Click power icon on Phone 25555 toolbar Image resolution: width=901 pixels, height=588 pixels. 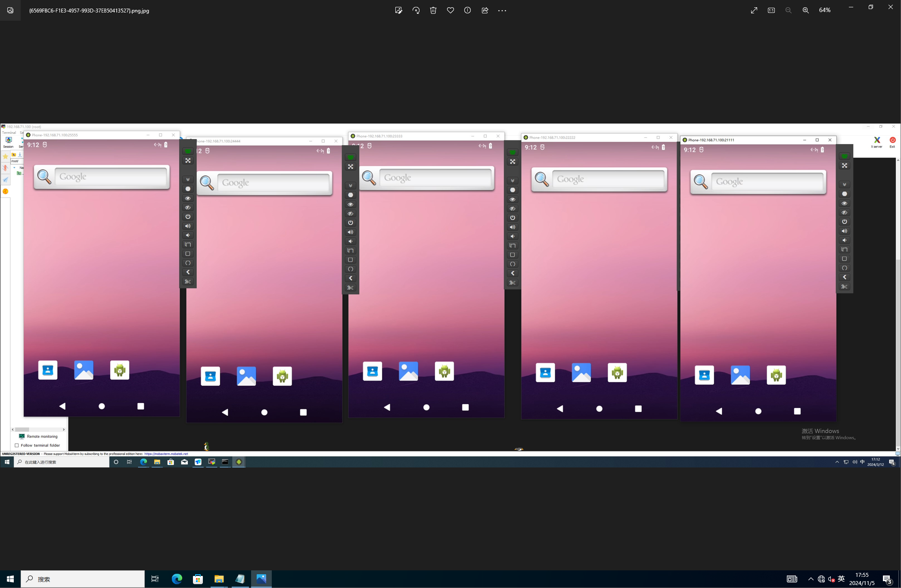click(x=188, y=217)
